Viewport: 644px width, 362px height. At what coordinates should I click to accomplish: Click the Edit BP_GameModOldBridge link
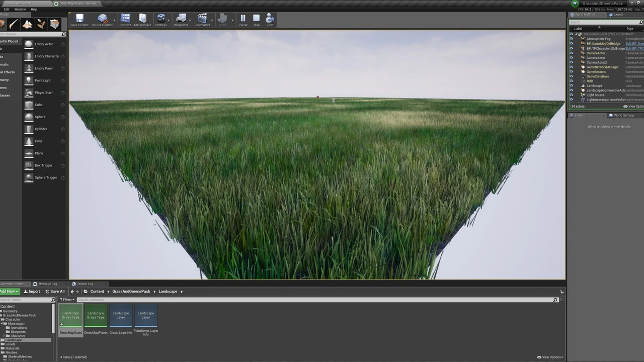634,44
